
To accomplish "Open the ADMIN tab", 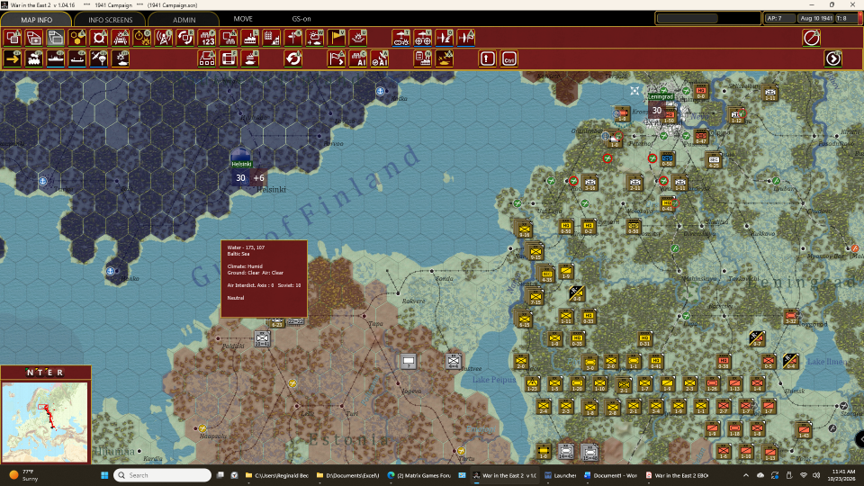I will point(184,19).
